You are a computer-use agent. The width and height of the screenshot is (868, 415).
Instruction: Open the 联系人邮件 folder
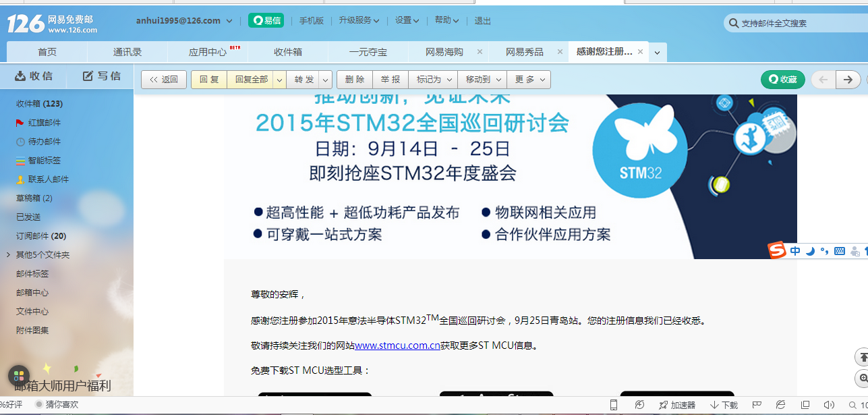(x=49, y=179)
